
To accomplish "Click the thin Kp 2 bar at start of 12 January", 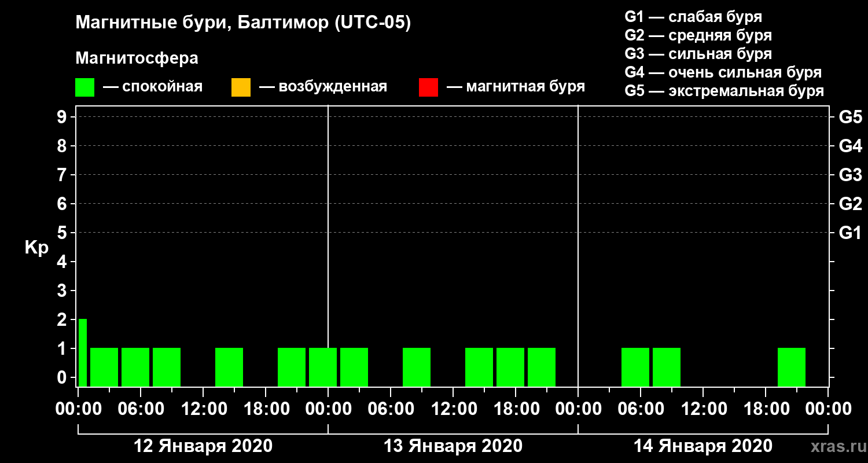I will pos(83,352).
